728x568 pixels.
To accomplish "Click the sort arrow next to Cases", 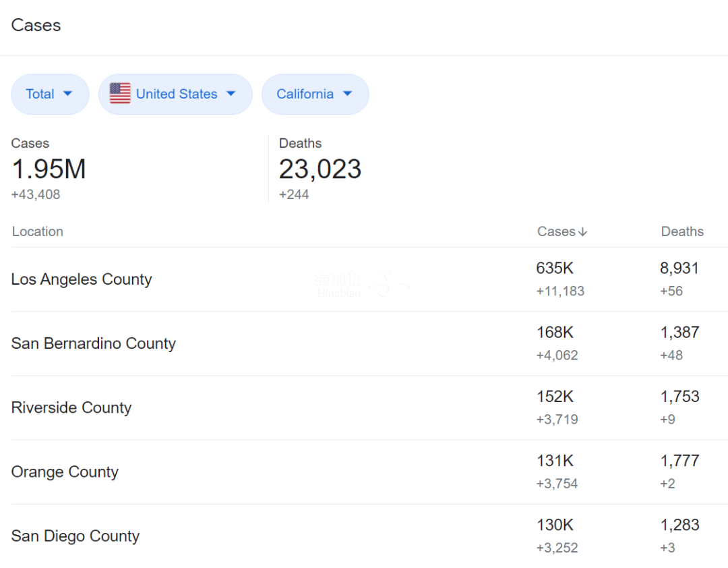I will [583, 232].
